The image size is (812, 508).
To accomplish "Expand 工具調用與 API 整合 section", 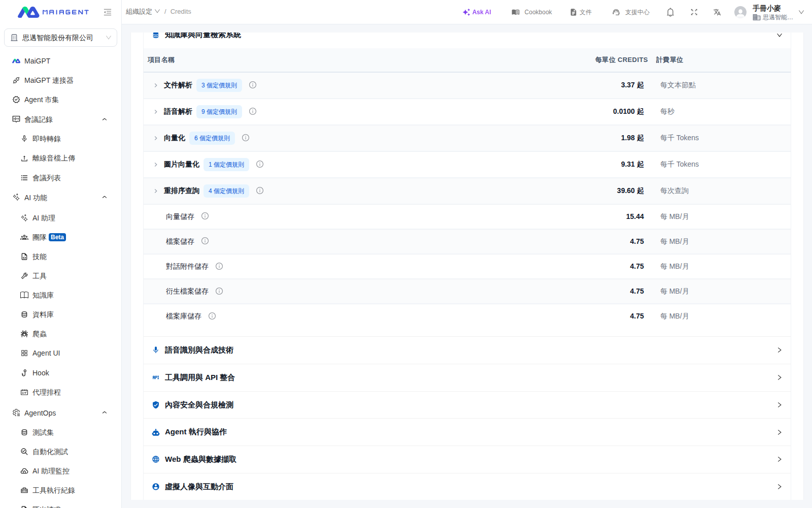I will 467,377.
